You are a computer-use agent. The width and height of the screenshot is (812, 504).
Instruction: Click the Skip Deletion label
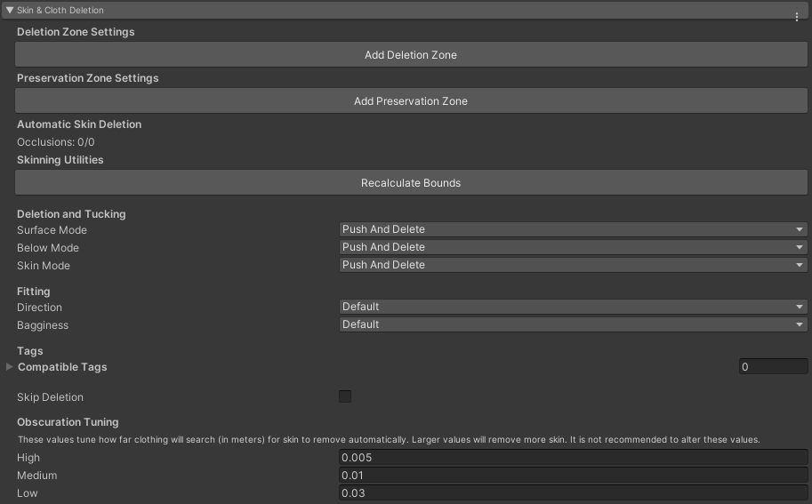pos(50,397)
